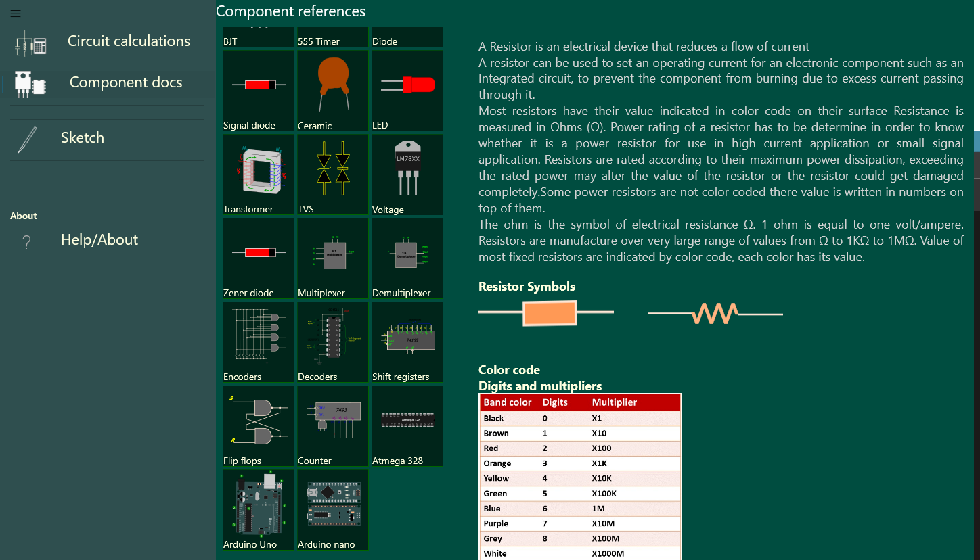Click the Help/About link
The height and width of the screenshot is (560, 980).
(99, 239)
